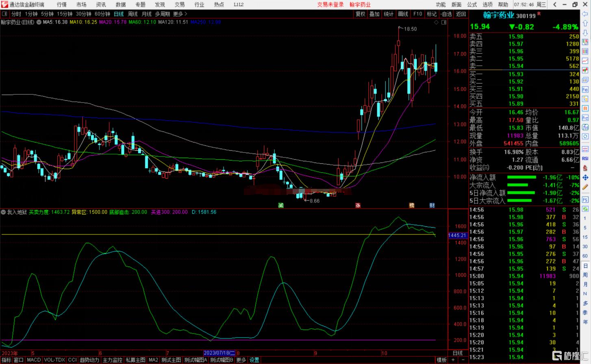Viewport: 591px width, 364px height.
Task: Open the F10 company info button
Action: click(418, 14)
